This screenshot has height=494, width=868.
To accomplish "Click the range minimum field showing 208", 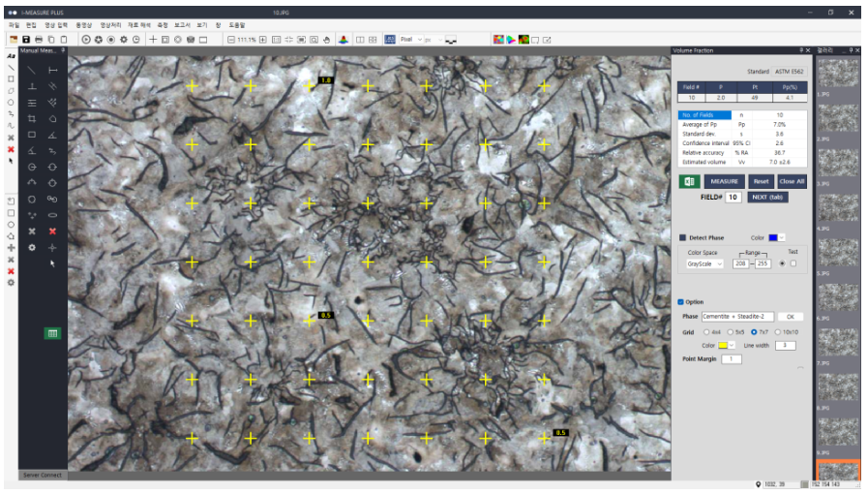I will (x=740, y=264).
